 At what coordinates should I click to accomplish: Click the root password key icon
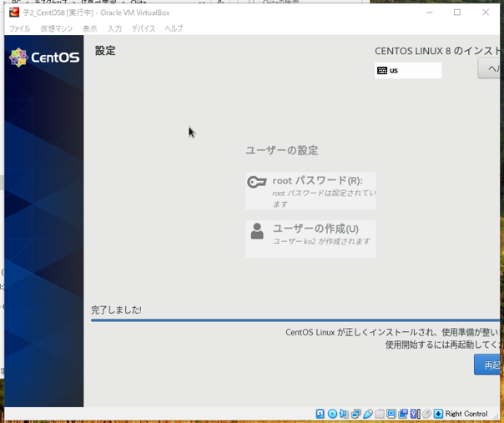(x=257, y=182)
